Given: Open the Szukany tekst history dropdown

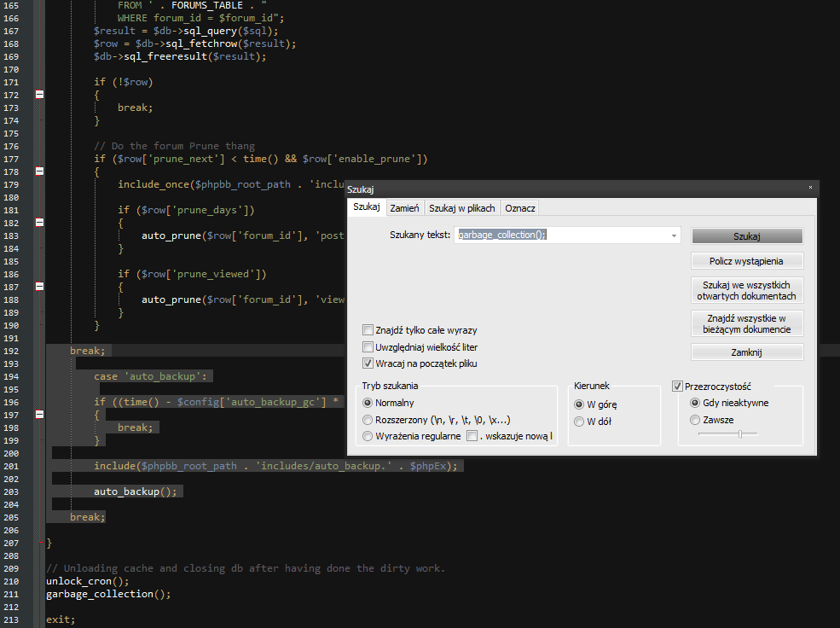Looking at the screenshot, I should (x=674, y=235).
